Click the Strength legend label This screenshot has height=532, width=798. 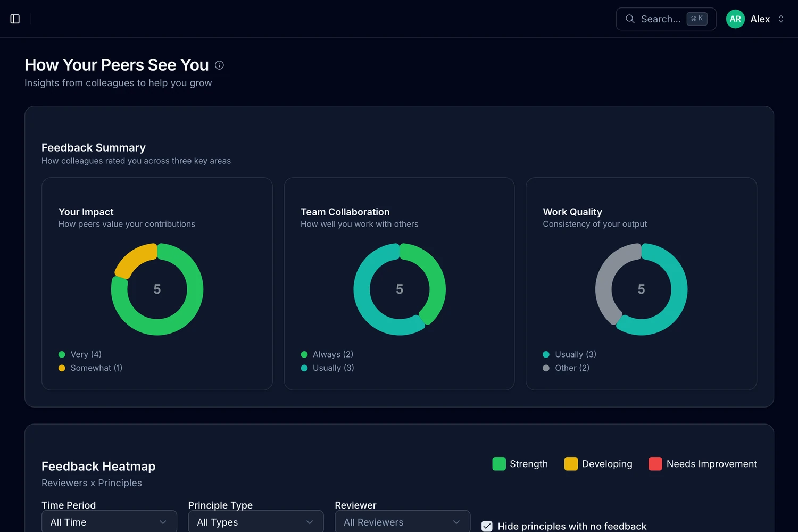529,464
